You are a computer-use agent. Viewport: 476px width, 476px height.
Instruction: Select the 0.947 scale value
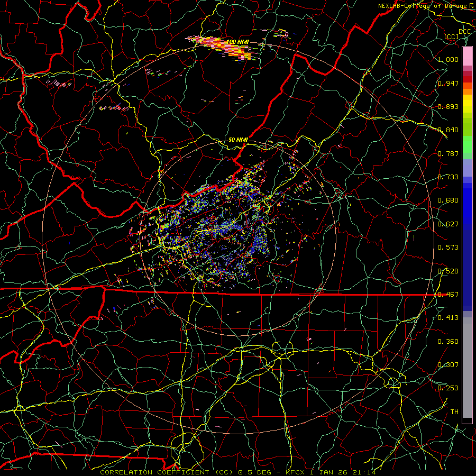(448, 83)
